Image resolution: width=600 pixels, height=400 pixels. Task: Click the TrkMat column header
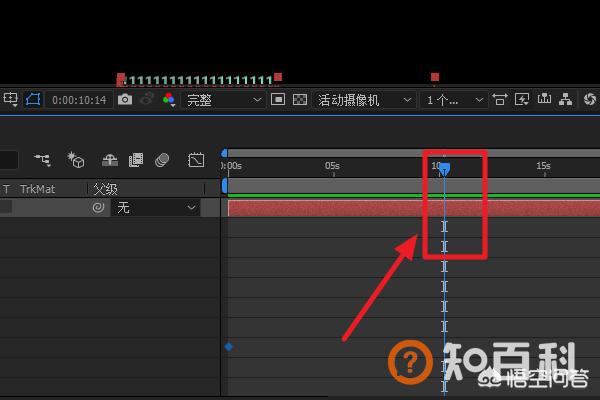pyautogui.click(x=38, y=189)
